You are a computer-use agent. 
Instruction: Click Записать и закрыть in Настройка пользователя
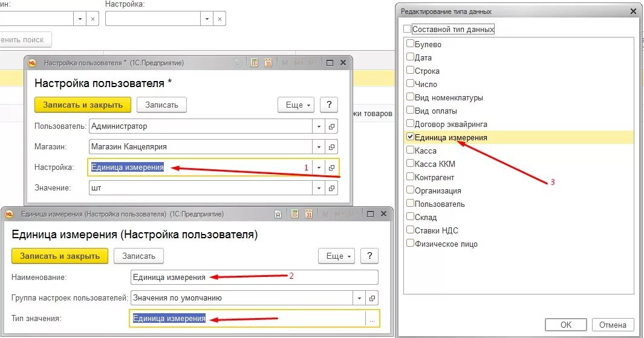[x=83, y=105]
